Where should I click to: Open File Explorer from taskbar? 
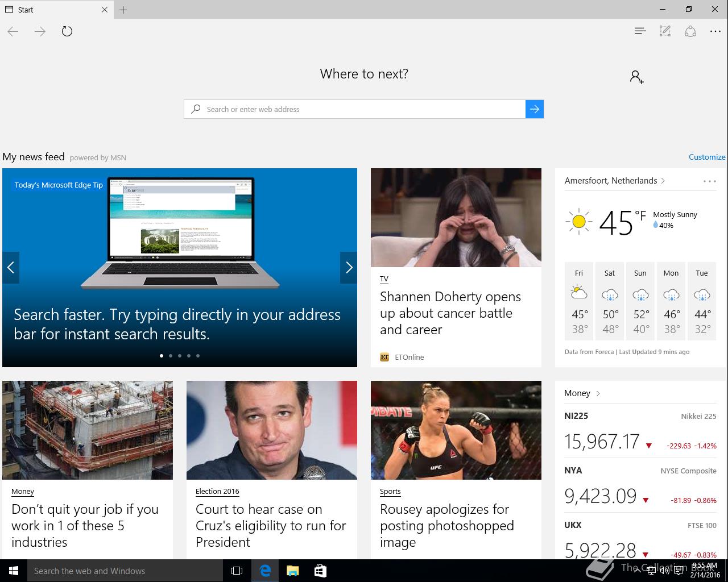(x=292, y=571)
